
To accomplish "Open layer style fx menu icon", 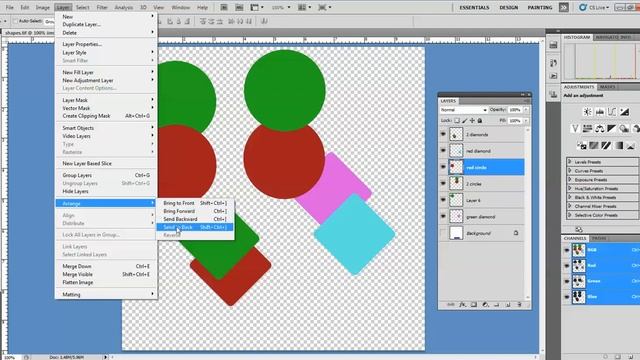I will coord(462,304).
